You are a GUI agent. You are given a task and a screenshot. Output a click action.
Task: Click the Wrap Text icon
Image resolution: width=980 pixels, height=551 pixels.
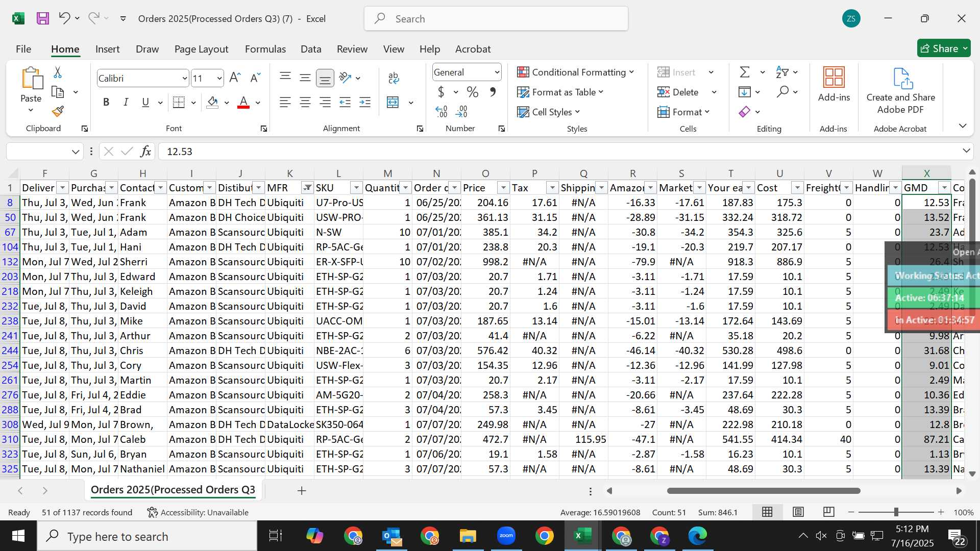click(x=393, y=78)
